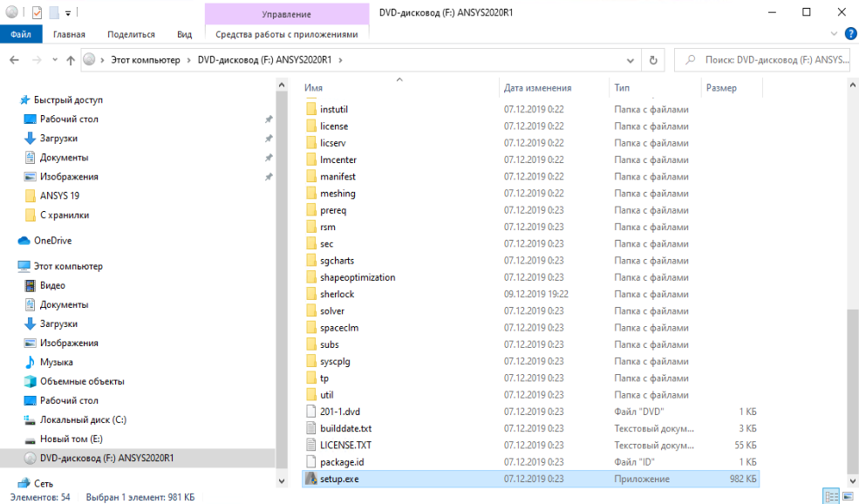Select the syscplg folder name
This screenshot has height=504, width=859.
point(335,362)
